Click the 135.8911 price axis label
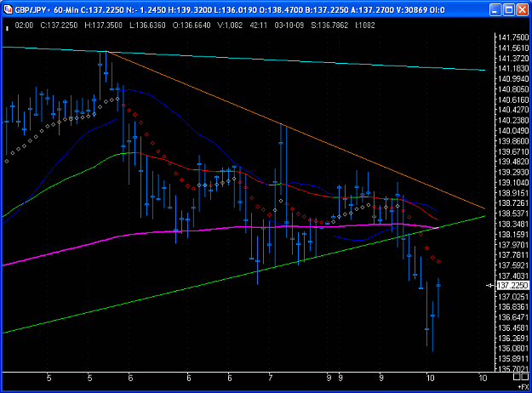Viewport: 532px width, 393px height. point(513,359)
